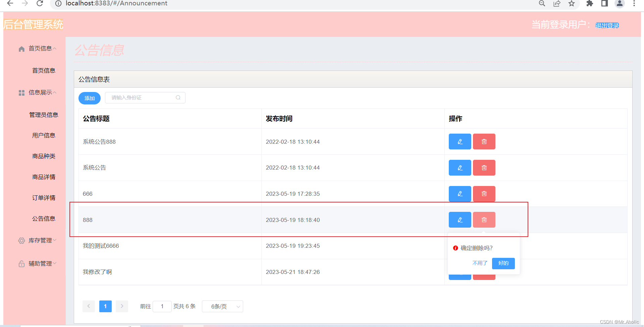The height and width of the screenshot is (327, 644).
Task: Click 2023-05-21 18:47:26 timestamp cell
Action: (x=353, y=272)
